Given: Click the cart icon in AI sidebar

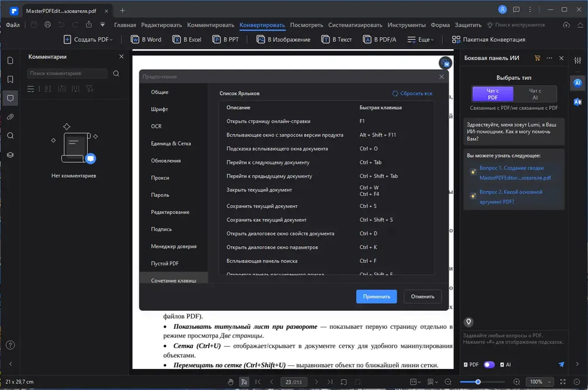Looking at the screenshot, I should click(537, 58).
